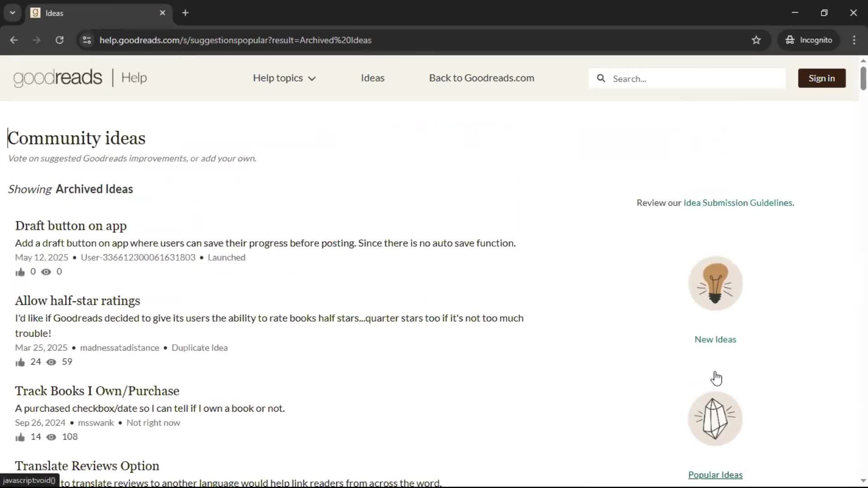Click username msswank
This screenshot has height=488, width=868.
coord(96,423)
